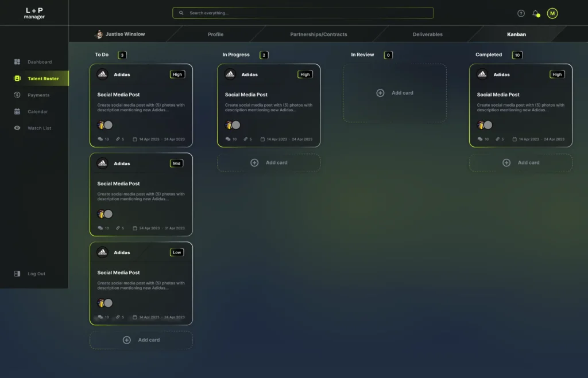Screen dimensions: 588x378
Task: Click Adidas logo on High priority To Do card
Action: (x=102, y=74)
